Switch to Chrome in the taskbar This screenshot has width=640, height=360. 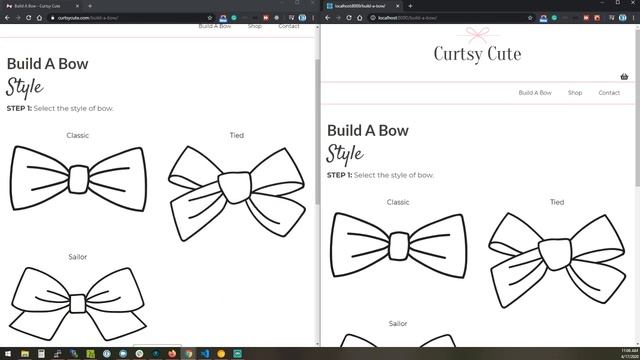[x=188, y=353]
